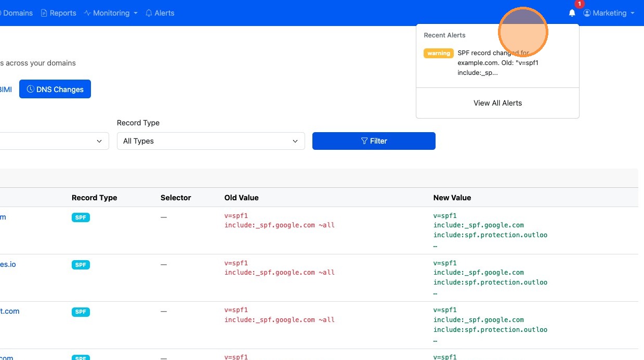Open the Marketing account dropdown
This screenshot has height=360, width=644.
pos(609,13)
